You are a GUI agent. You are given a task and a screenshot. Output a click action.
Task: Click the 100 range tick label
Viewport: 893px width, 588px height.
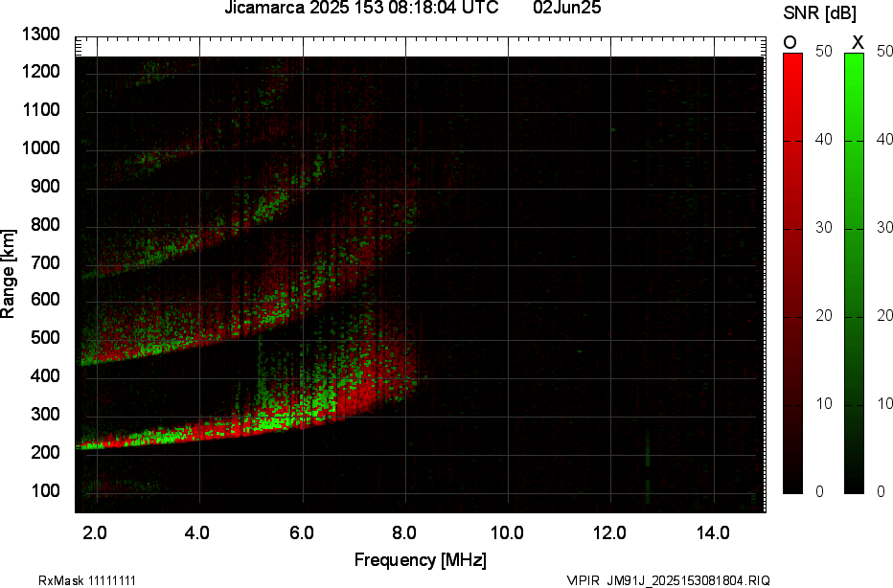[45, 490]
